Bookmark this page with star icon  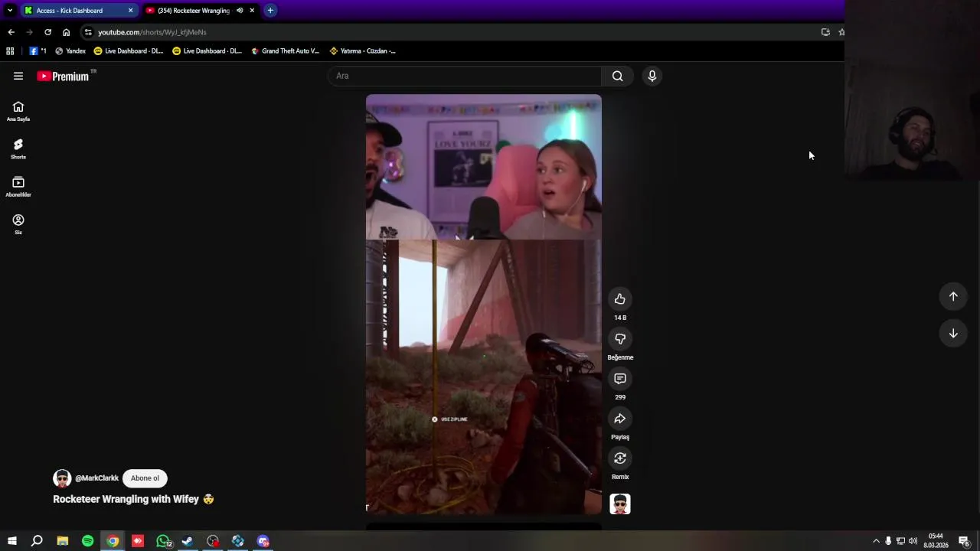pos(841,32)
